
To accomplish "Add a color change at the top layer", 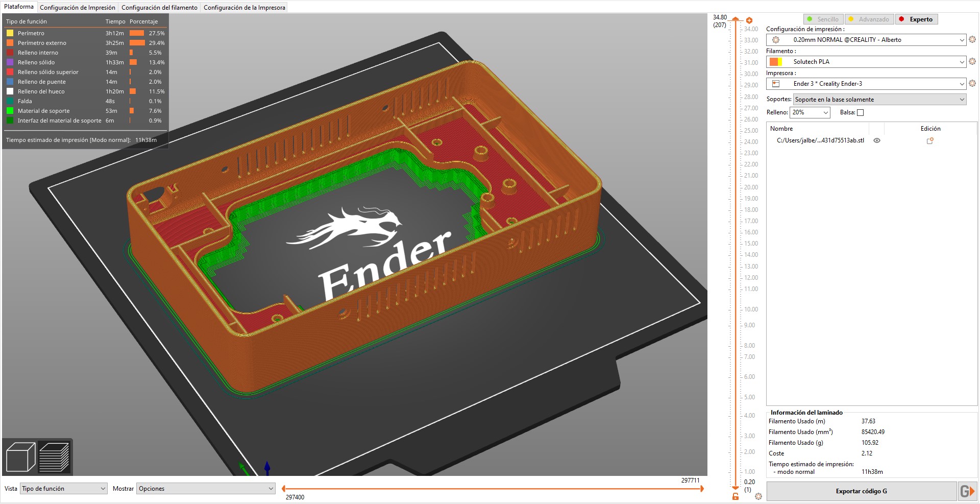I will 749,20.
